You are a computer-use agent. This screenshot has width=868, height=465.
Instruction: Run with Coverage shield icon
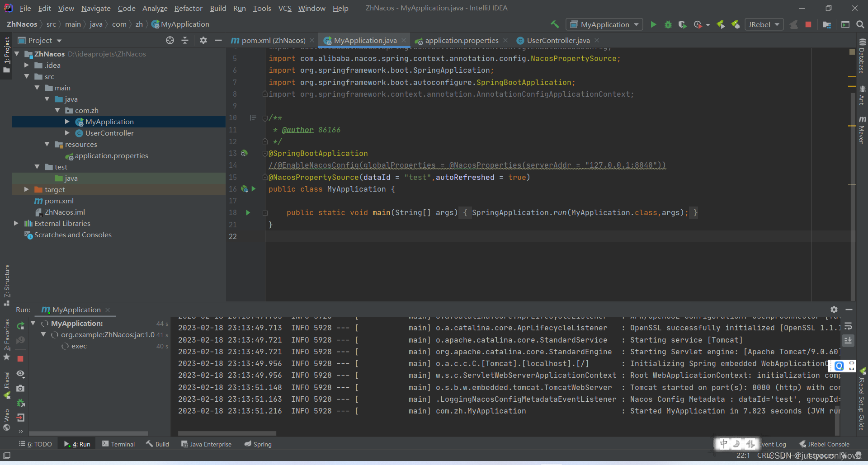click(683, 24)
